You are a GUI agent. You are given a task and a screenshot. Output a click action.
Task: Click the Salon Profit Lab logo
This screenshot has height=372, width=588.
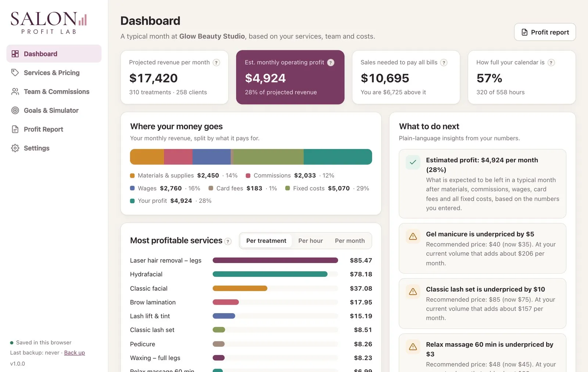(x=49, y=23)
